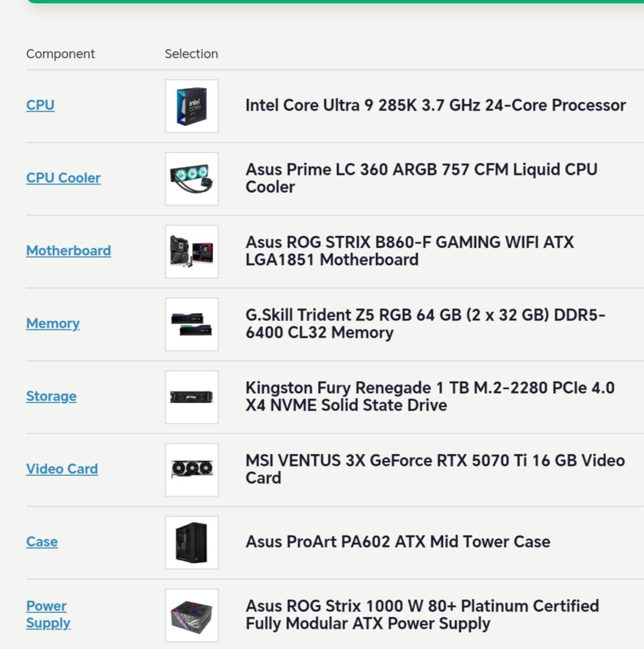This screenshot has width=644, height=649.
Task: Open the CPU component link
Action: (40, 105)
